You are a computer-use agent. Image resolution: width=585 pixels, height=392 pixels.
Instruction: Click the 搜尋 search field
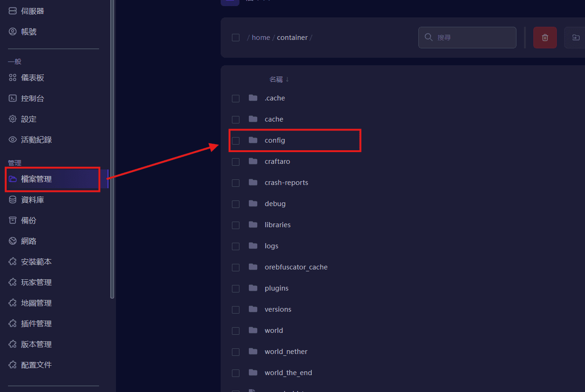(472, 38)
